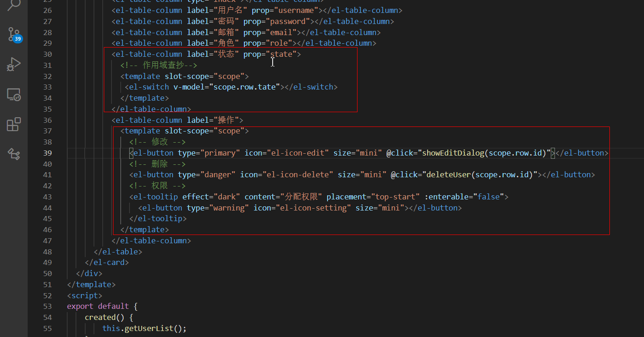Open the Search view in activity bar
The image size is (644, 337).
tap(14, 5)
